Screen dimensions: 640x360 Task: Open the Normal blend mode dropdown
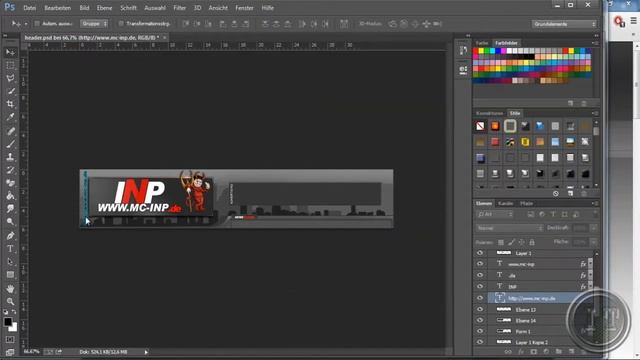point(509,228)
